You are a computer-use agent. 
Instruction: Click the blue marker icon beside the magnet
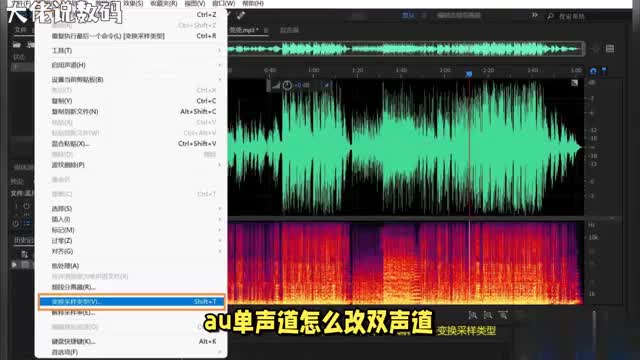604,71
